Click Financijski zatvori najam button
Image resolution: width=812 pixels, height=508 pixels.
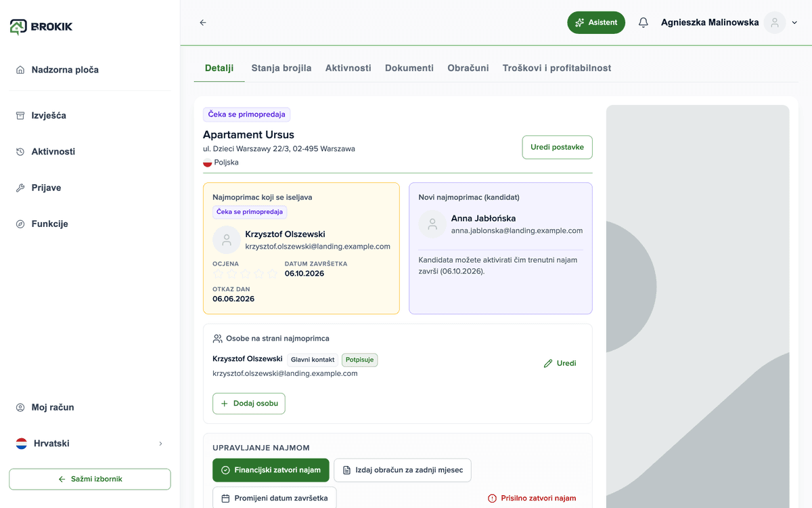271,470
